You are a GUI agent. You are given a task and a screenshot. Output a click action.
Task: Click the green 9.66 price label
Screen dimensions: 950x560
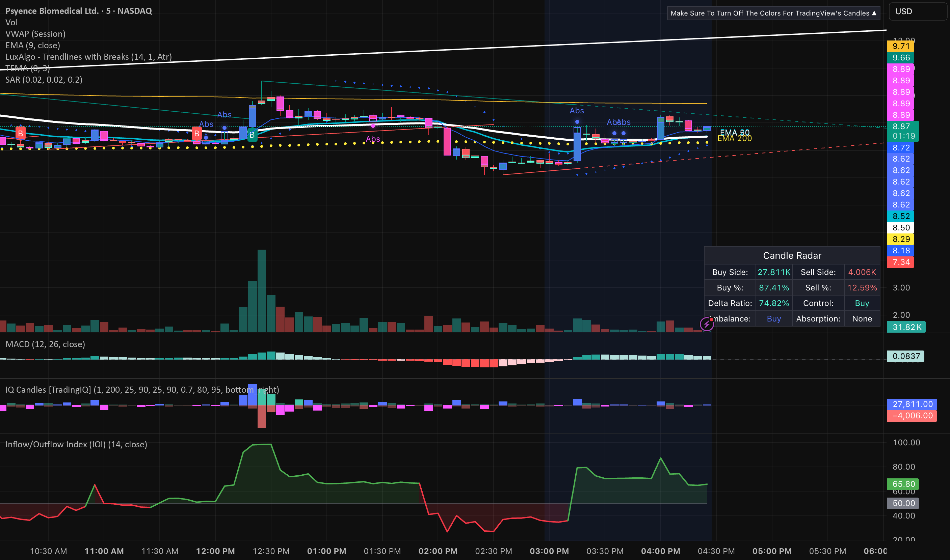900,58
